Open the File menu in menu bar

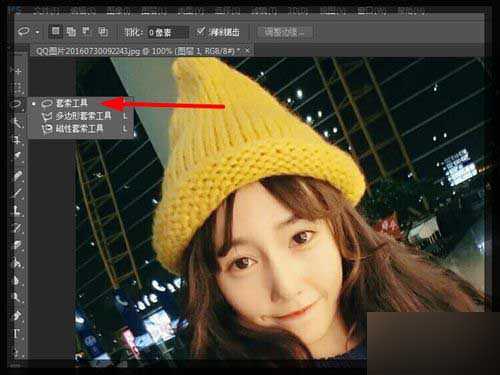tap(47, 11)
